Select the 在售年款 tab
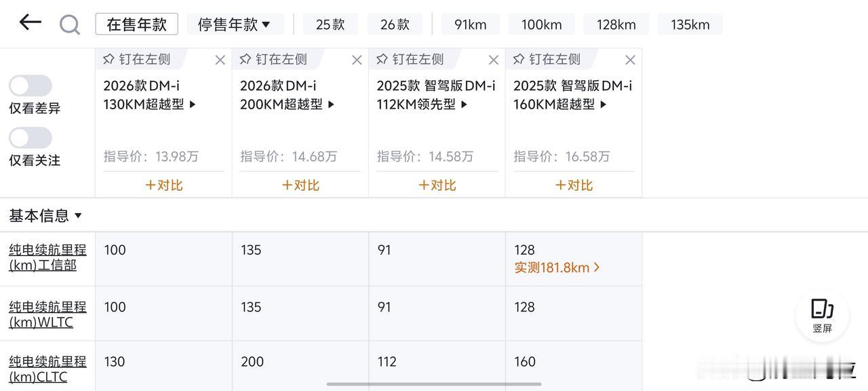Viewport: 868px width, 391px height. click(136, 24)
